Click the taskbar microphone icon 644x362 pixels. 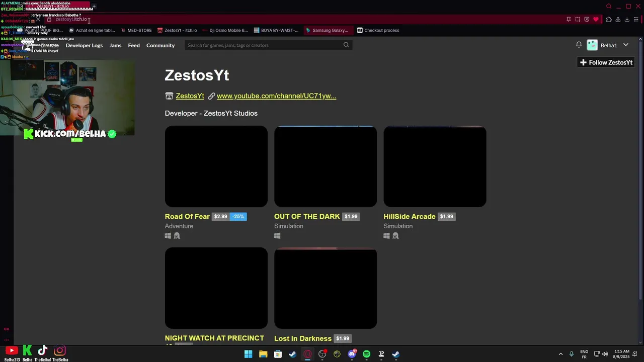point(571,354)
